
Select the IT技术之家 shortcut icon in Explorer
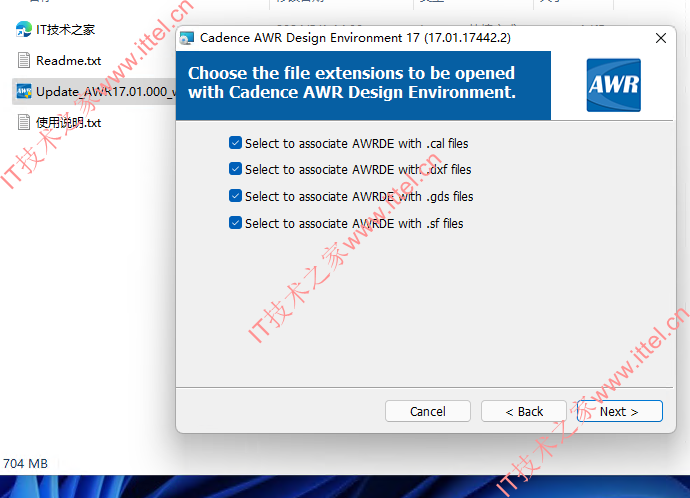click(x=23, y=29)
